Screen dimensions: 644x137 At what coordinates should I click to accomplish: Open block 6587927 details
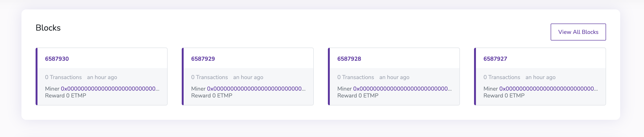495,59
